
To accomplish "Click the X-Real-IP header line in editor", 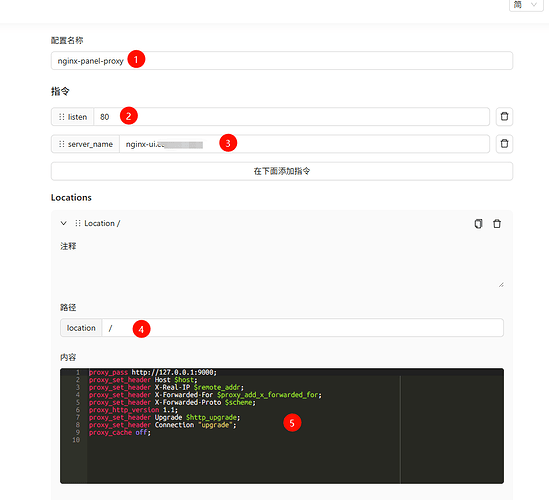I will tap(166, 387).
